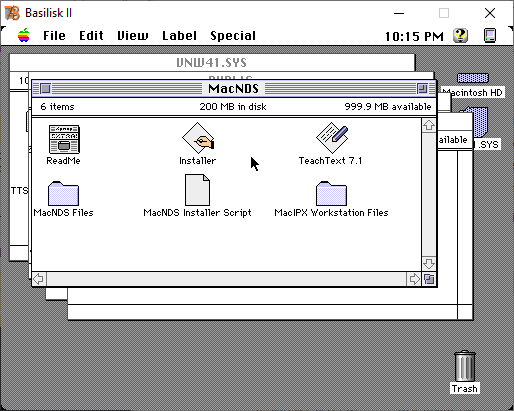Viewport: 514px width, 411px height.
Task: Select the MacNDS Installer Script file icon
Action: 197,190
